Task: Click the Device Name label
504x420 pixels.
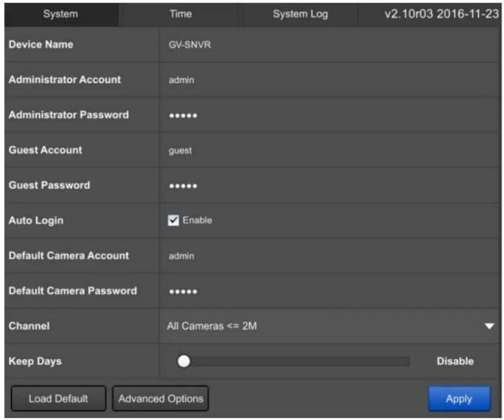Action: (41, 44)
